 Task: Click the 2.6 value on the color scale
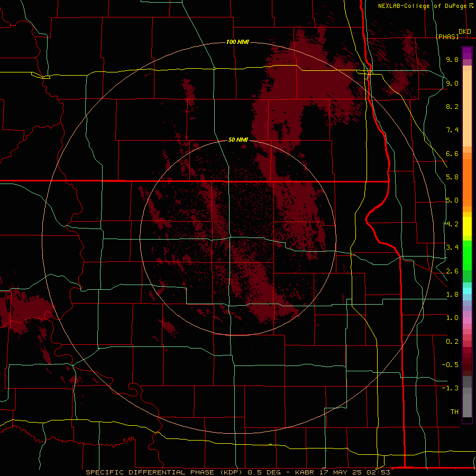(452, 271)
